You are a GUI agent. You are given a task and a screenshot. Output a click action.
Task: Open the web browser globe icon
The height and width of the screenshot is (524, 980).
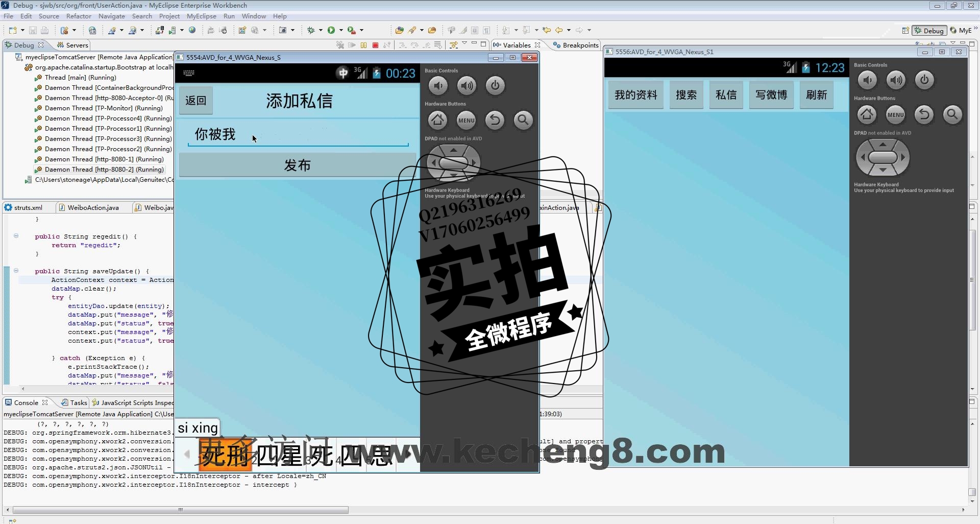click(x=192, y=30)
